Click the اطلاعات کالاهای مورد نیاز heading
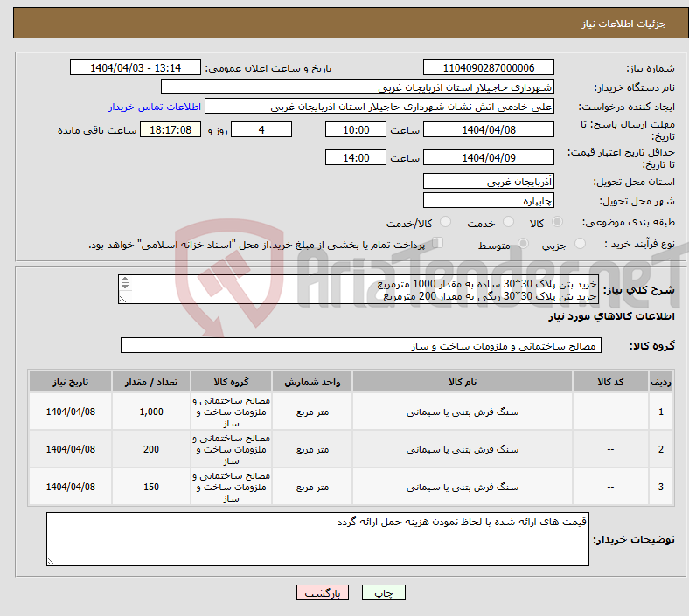 (611, 316)
